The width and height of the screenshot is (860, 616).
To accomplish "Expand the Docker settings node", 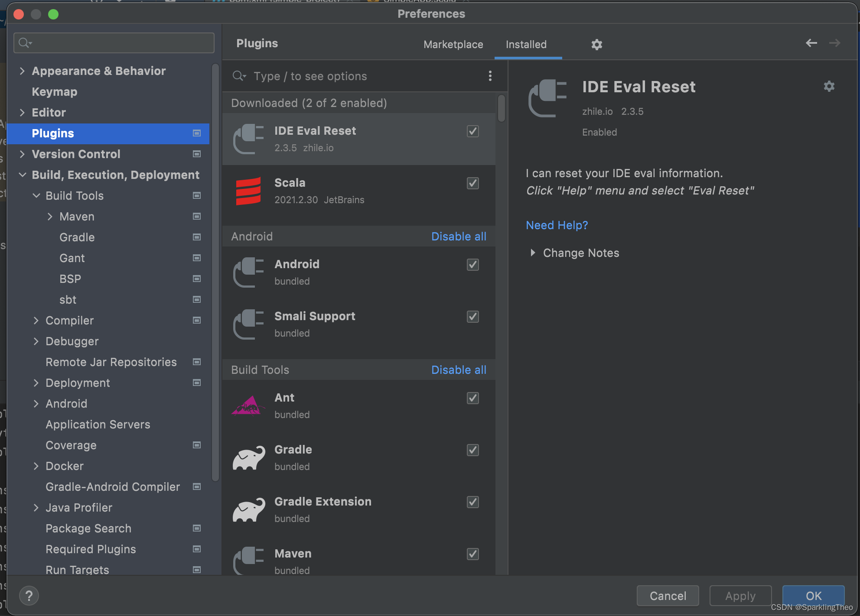I will click(36, 466).
